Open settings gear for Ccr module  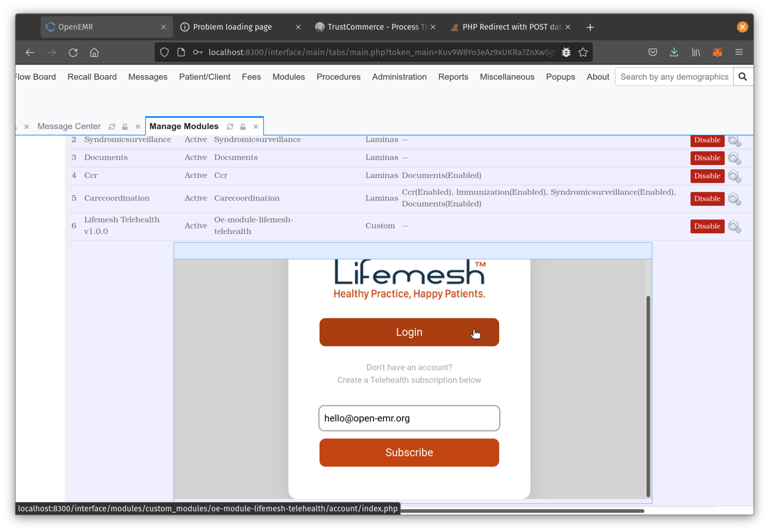(734, 176)
